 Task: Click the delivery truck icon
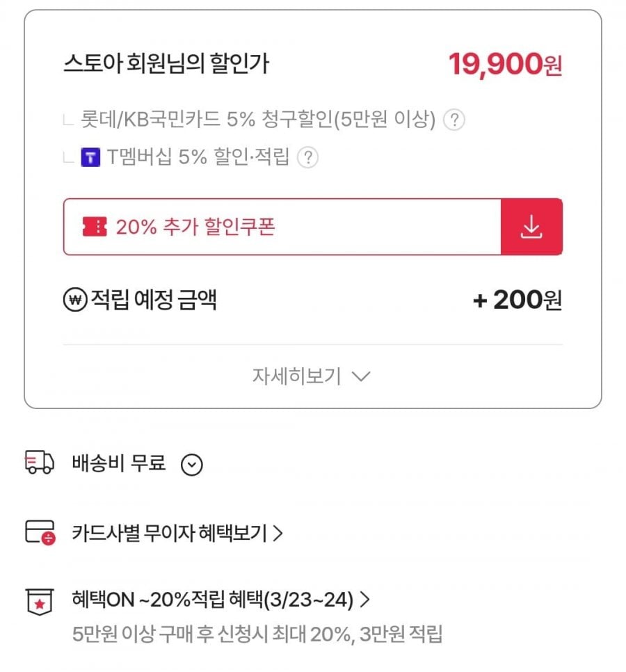point(39,463)
